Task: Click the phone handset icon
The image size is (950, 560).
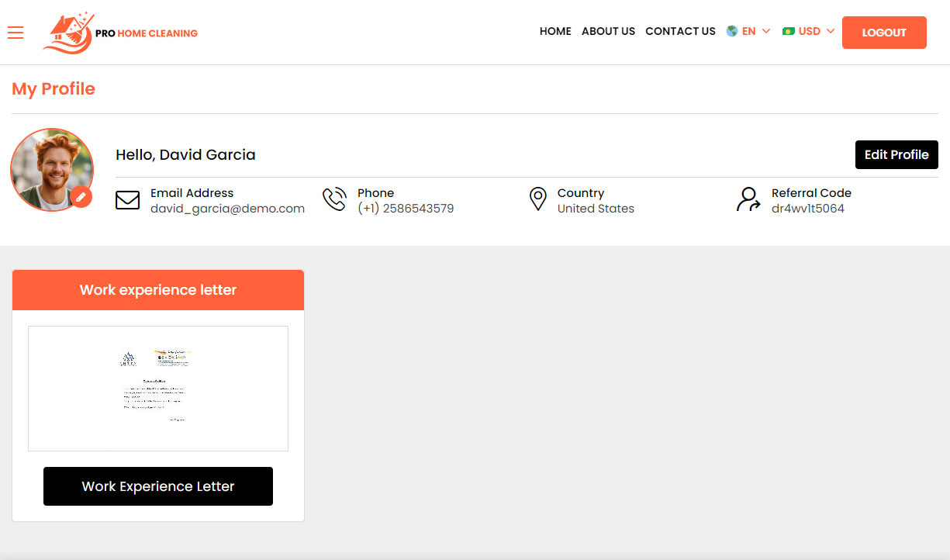Action: [334, 199]
